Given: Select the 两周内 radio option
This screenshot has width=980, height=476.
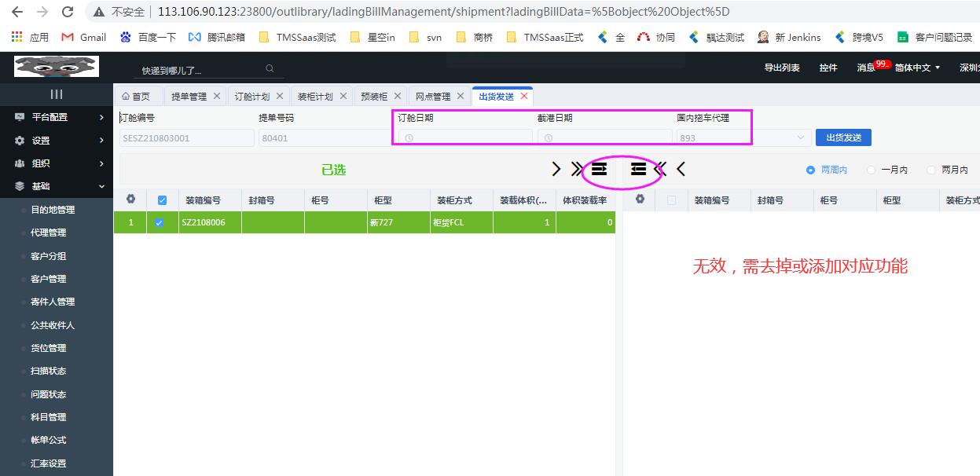Looking at the screenshot, I should [x=827, y=170].
